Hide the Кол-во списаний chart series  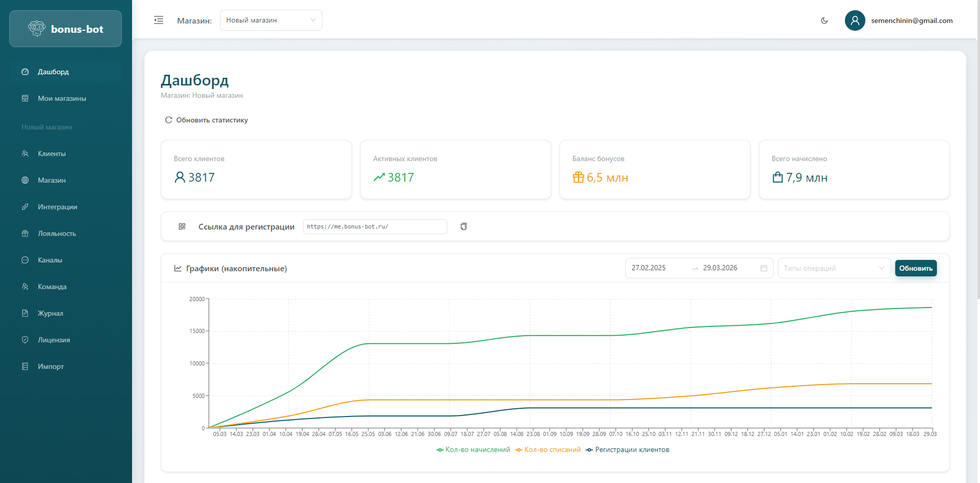(x=548, y=450)
